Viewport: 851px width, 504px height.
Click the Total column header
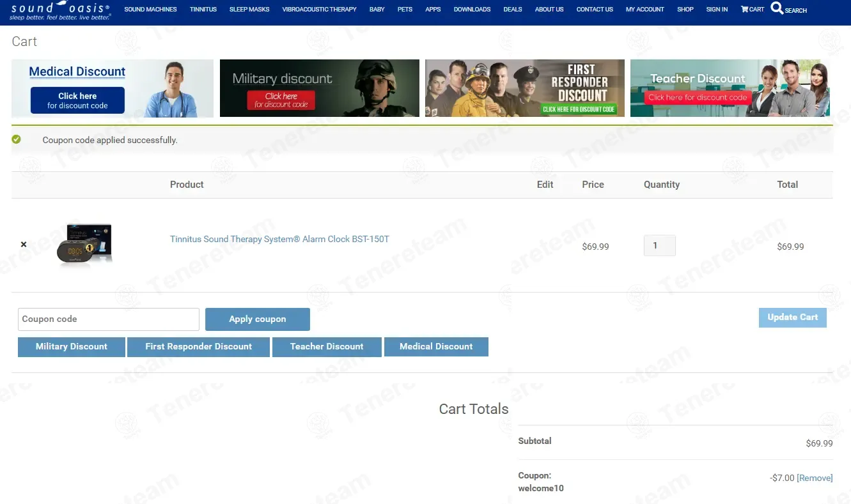[788, 185]
